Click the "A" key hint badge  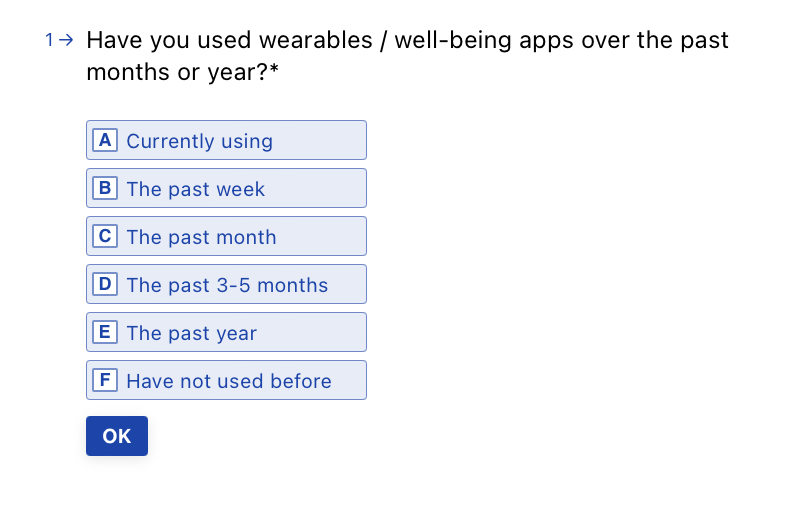(x=105, y=140)
